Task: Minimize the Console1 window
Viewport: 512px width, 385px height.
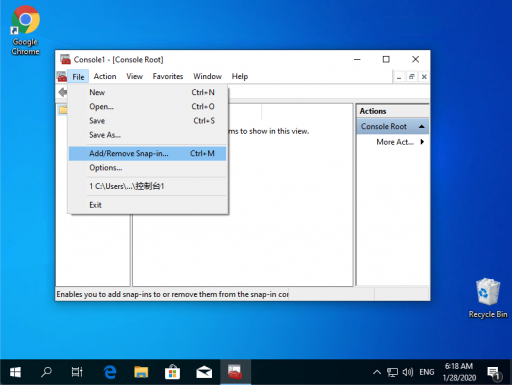Action: point(357,60)
